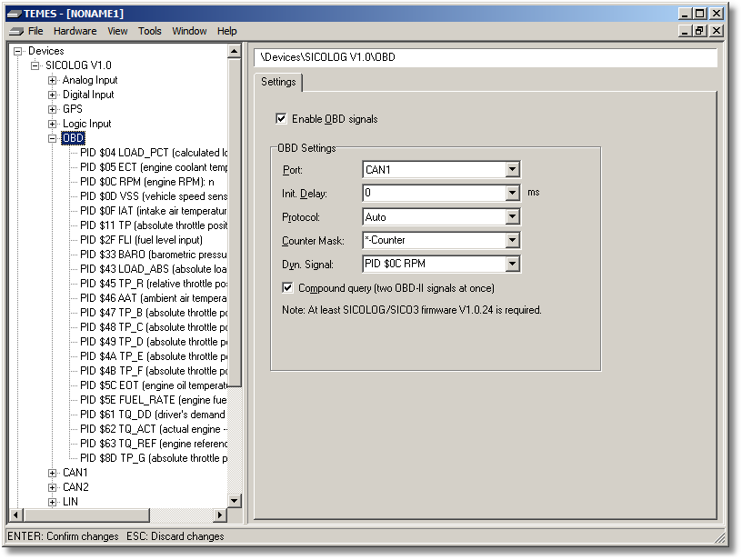
Task: Collapse the SICOLOG V1.0 node
Action: pos(35,65)
